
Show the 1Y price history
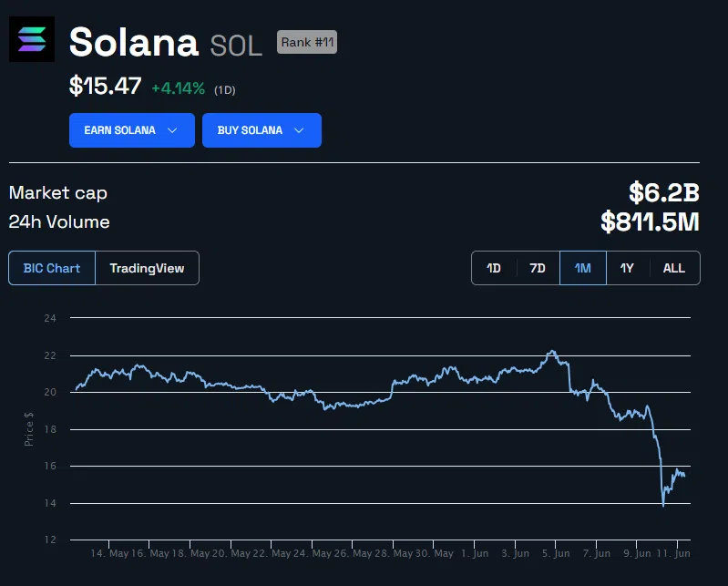pyautogui.click(x=627, y=268)
